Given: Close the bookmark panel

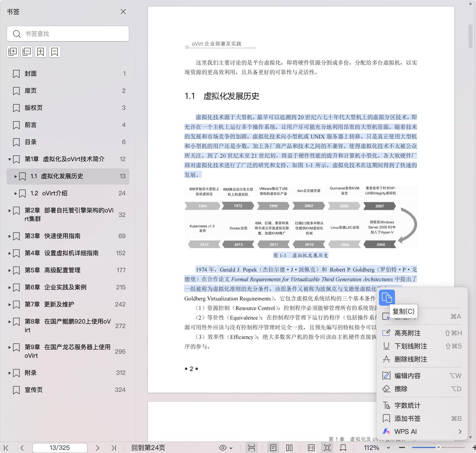Looking at the screenshot, I should (x=123, y=12).
